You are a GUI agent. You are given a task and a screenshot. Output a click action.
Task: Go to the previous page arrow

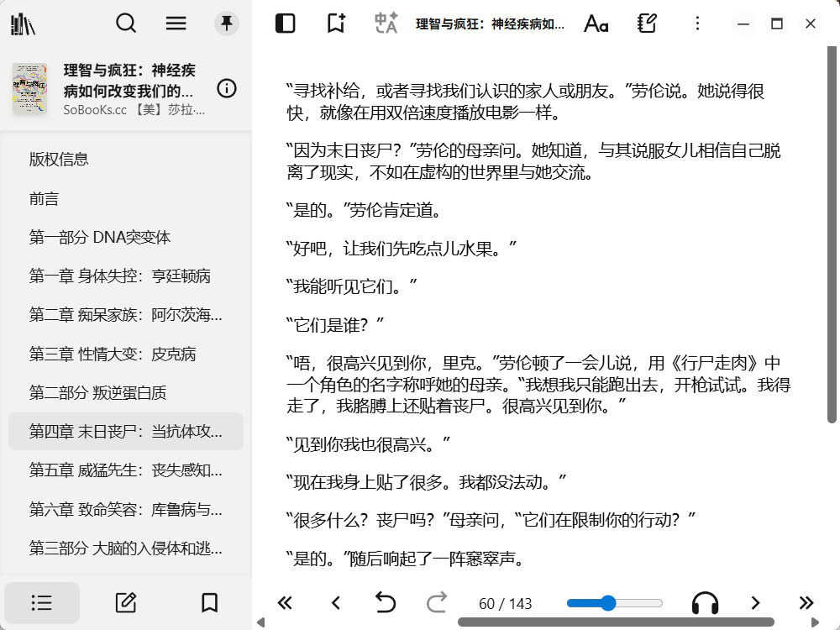coord(335,602)
